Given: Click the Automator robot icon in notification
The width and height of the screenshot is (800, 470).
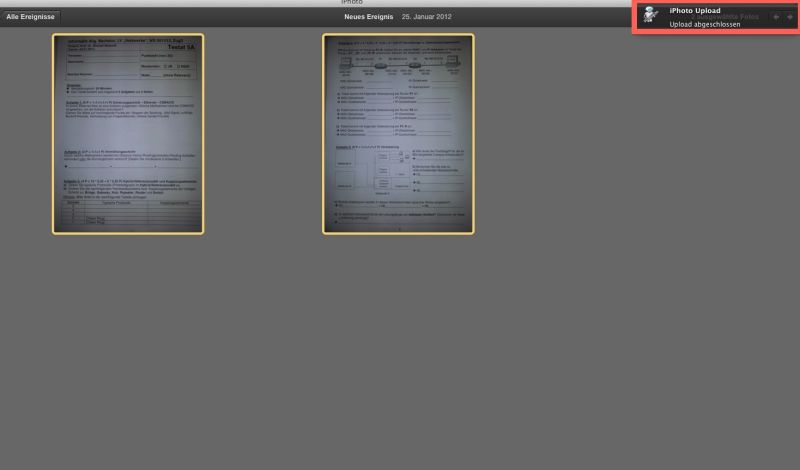Looking at the screenshot, I should pos(651,16).
